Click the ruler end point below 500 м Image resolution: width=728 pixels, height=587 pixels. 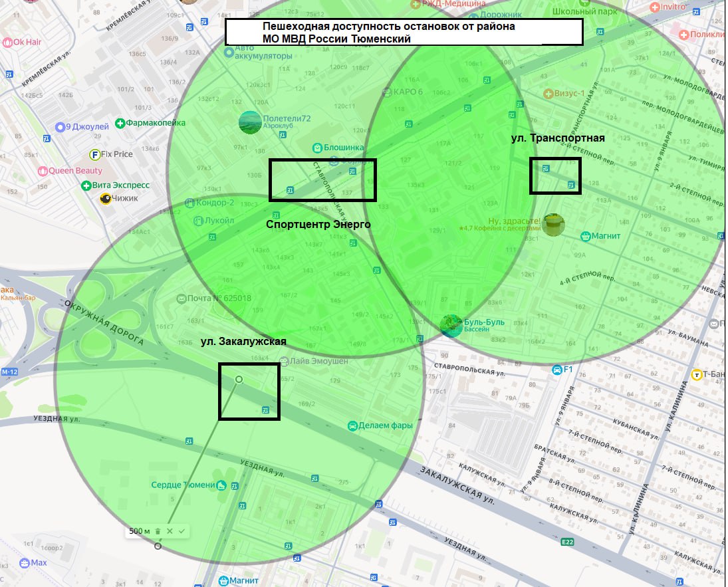158,546
